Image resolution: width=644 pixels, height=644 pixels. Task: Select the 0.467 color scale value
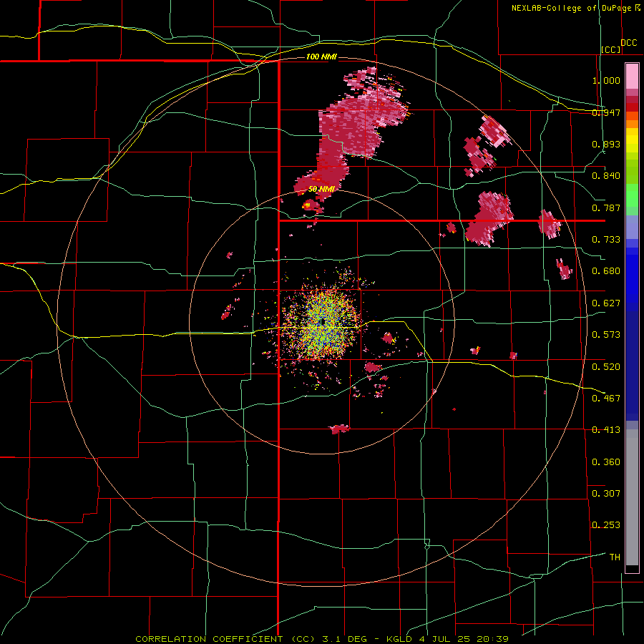coord(606,399)
